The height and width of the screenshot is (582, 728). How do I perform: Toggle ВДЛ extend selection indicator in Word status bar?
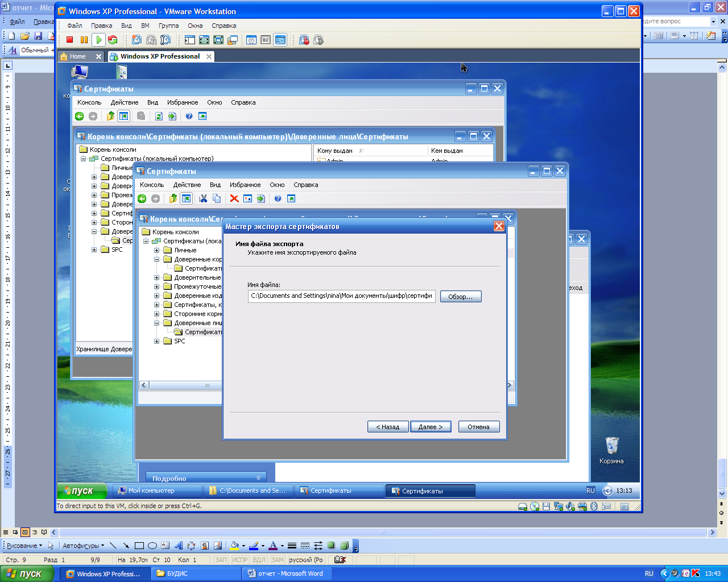pyautogui.click(x=259, y=560)
